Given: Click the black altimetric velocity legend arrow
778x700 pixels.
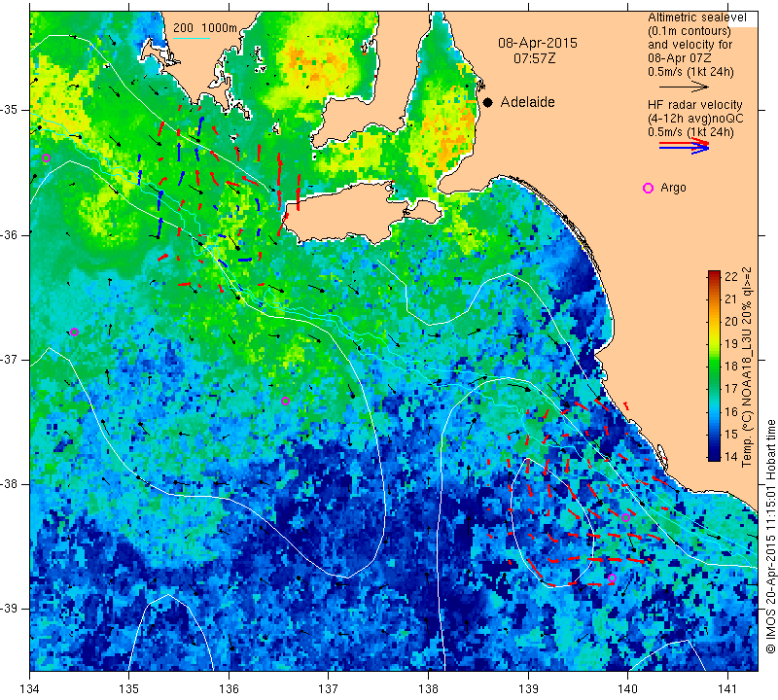Looking at the screenshot, I should [x=684, y=87].
